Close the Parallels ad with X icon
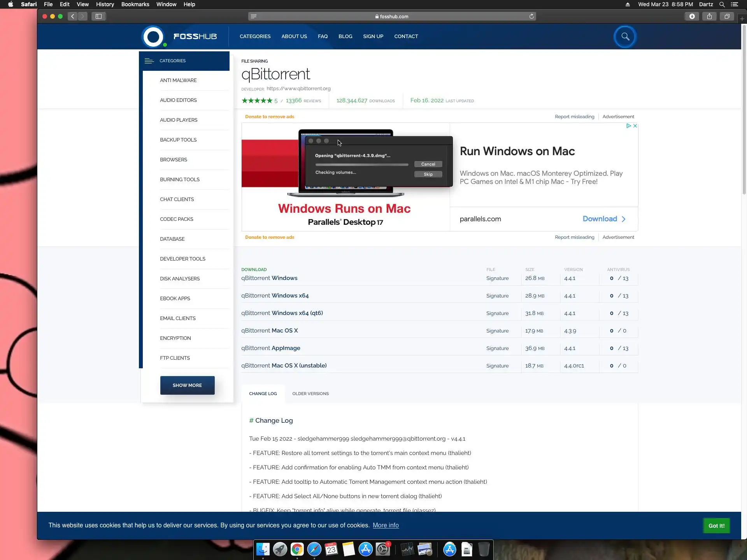Viewport: 747px width, 560px height. pyautogui.click(x=635, y=126)
